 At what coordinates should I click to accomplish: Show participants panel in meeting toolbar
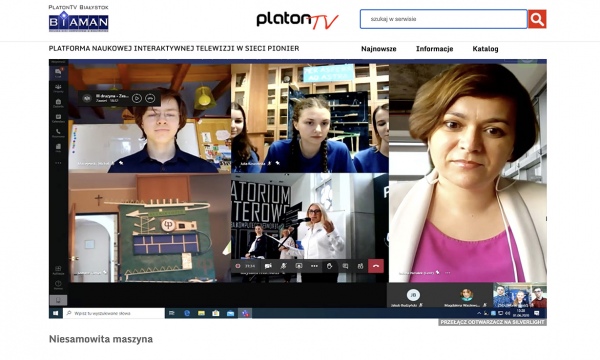[360, 266]
